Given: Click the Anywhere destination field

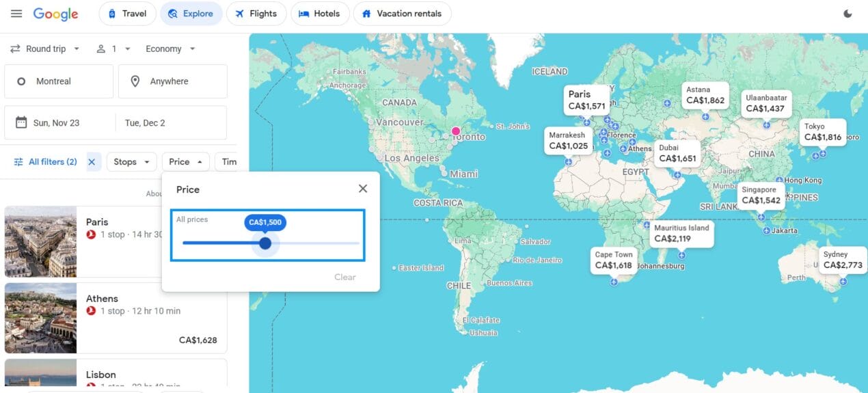Looking at the screenshot, I should [173, 81].
